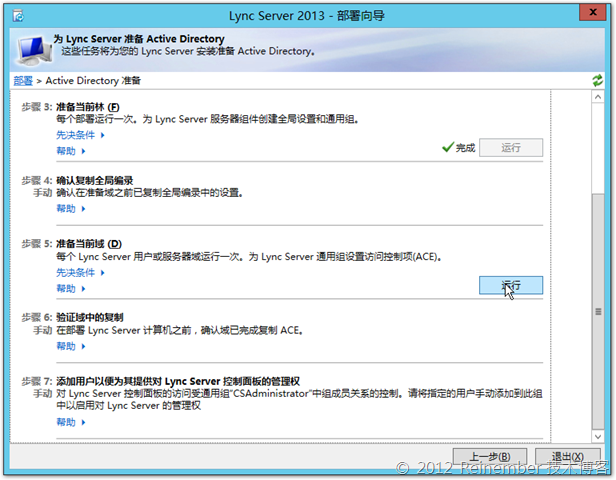Close the Lync Server deployment wizard window
The width and height of the screenshot is (616, 480).
tap(593, 12)
